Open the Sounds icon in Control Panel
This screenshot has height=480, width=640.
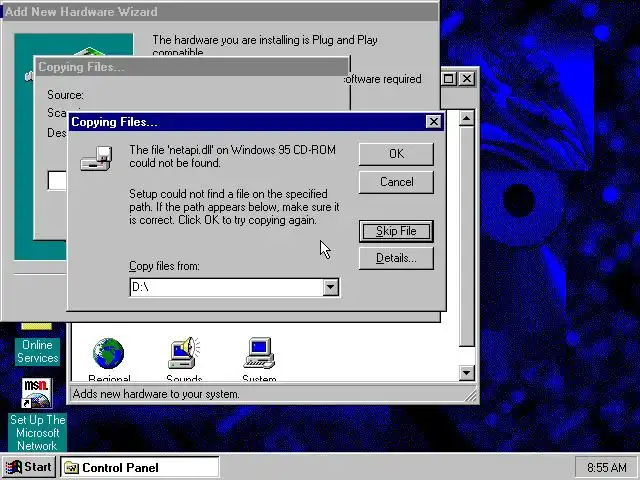click(x=184, y=359)
